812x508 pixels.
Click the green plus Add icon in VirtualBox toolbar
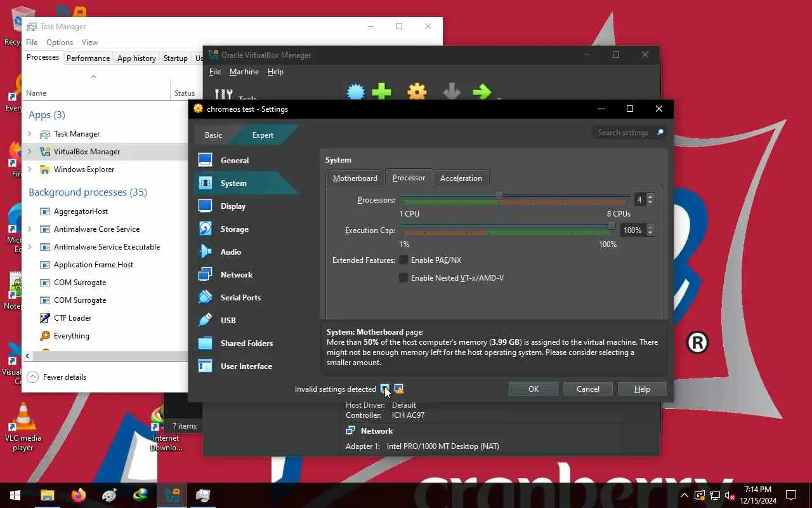[x=381, y=93]
